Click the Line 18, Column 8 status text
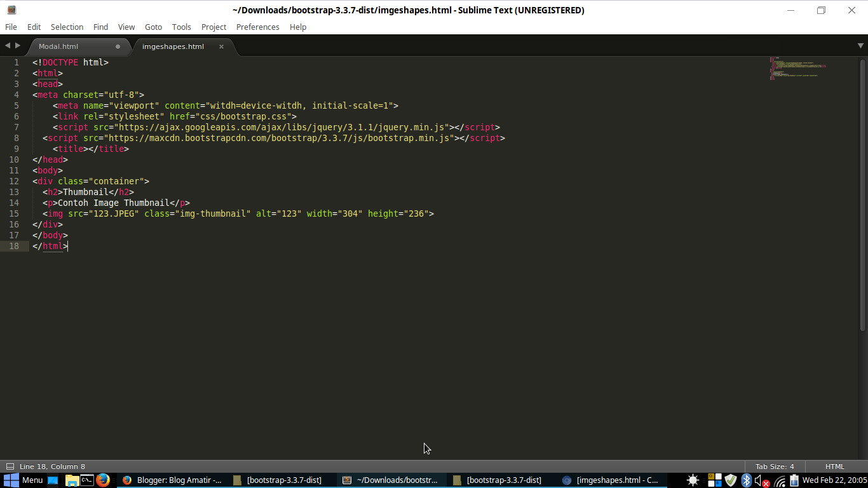The width and height of the screenshot is (868, 488). click(52, 466)
